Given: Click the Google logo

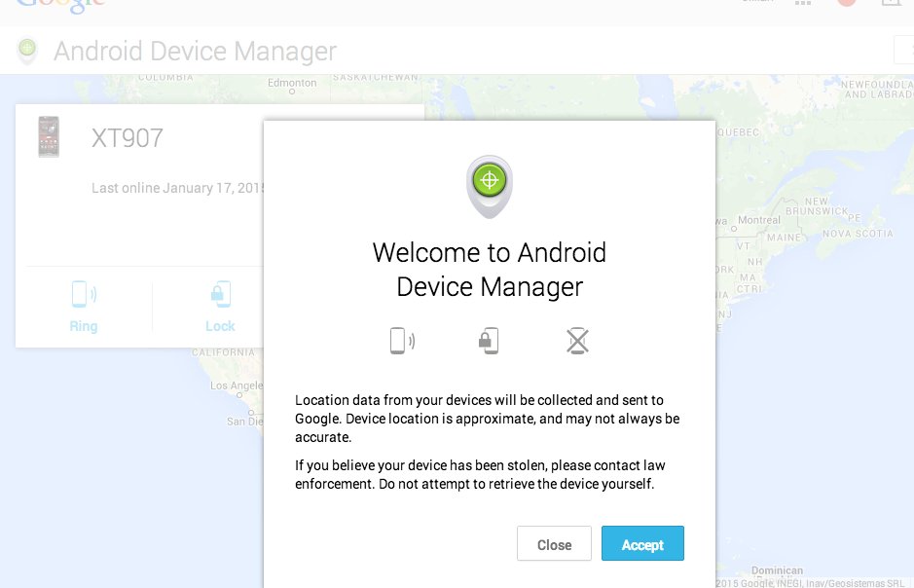Looking at the screenshot, I should point(60,5).
